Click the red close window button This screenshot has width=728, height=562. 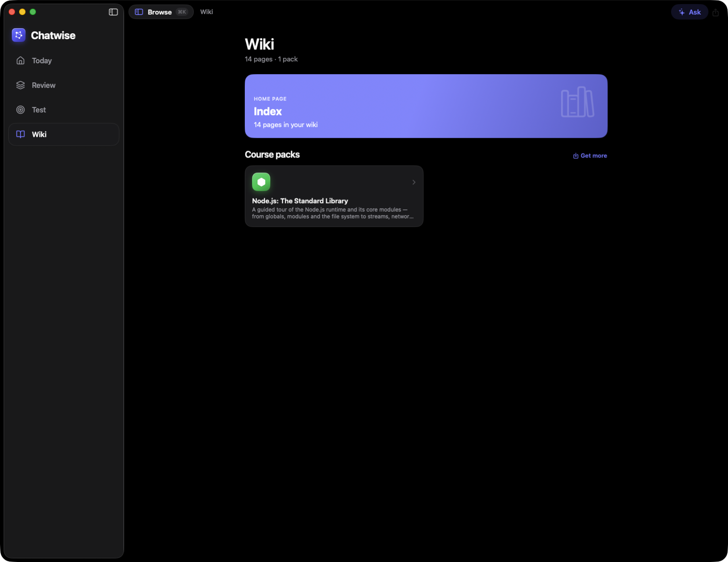(x=12, y=12)
